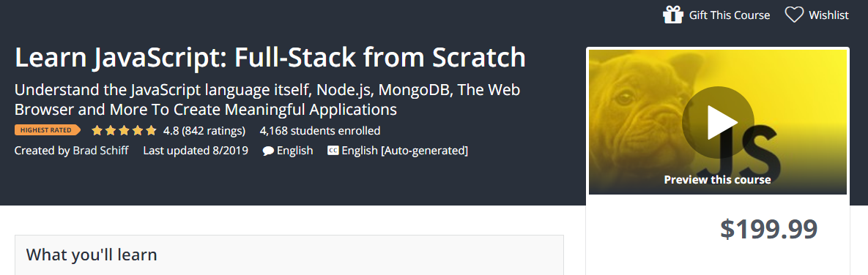Viewport: 868px width, 275px height.
Task: Click Gift This Course link
Action: tap(729, 15)
